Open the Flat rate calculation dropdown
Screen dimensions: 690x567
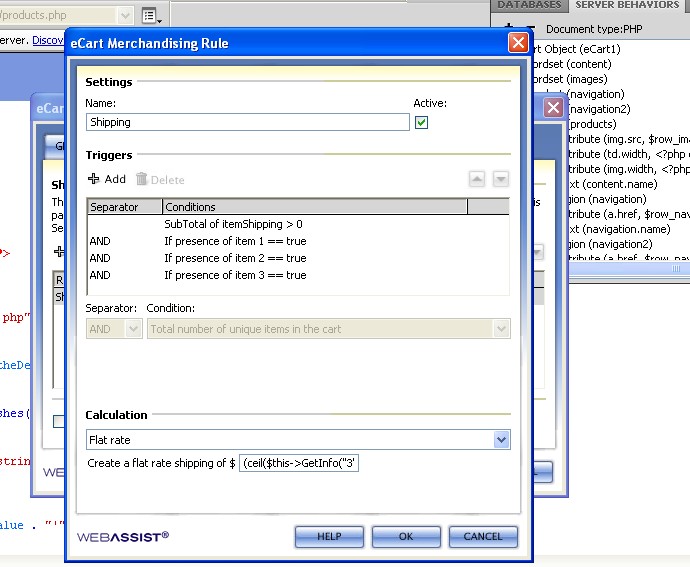click(x=298, y=440)
